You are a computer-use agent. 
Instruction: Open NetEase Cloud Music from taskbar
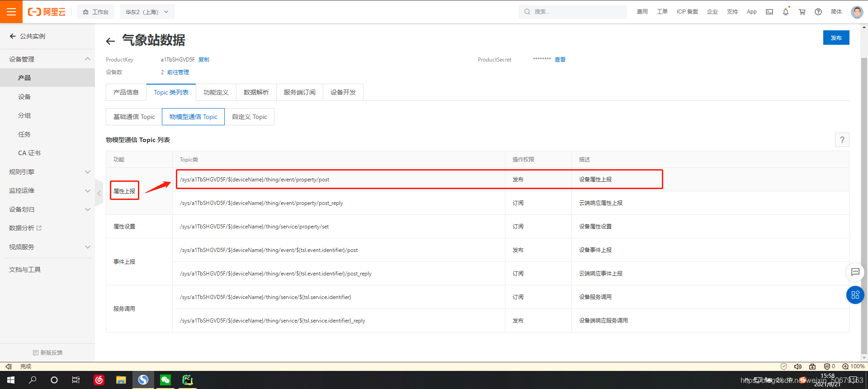[99, 380]
